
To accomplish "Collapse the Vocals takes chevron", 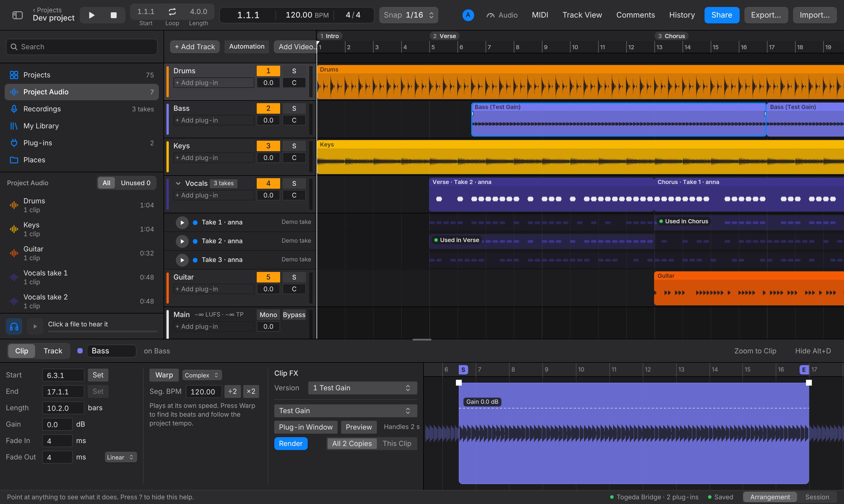I will [x=178, y=183].
